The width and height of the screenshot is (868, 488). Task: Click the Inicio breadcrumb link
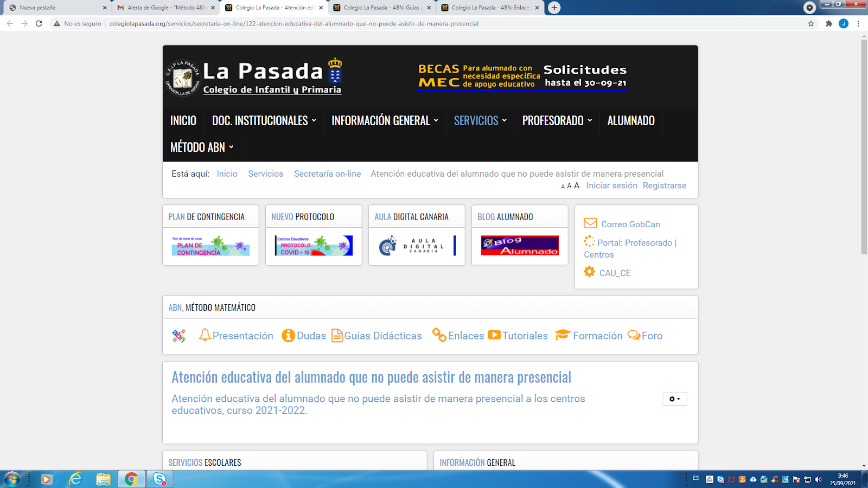[227, 174]
